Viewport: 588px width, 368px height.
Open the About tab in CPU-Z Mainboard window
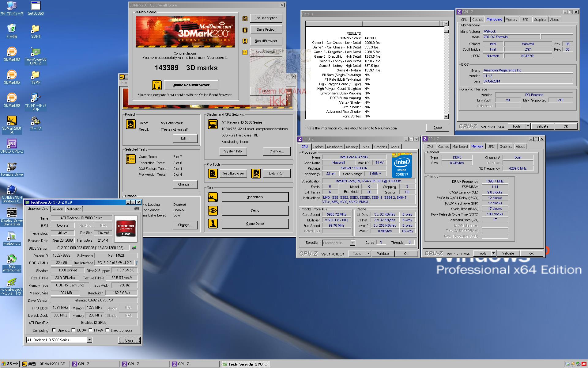click(x=554, y=20)
